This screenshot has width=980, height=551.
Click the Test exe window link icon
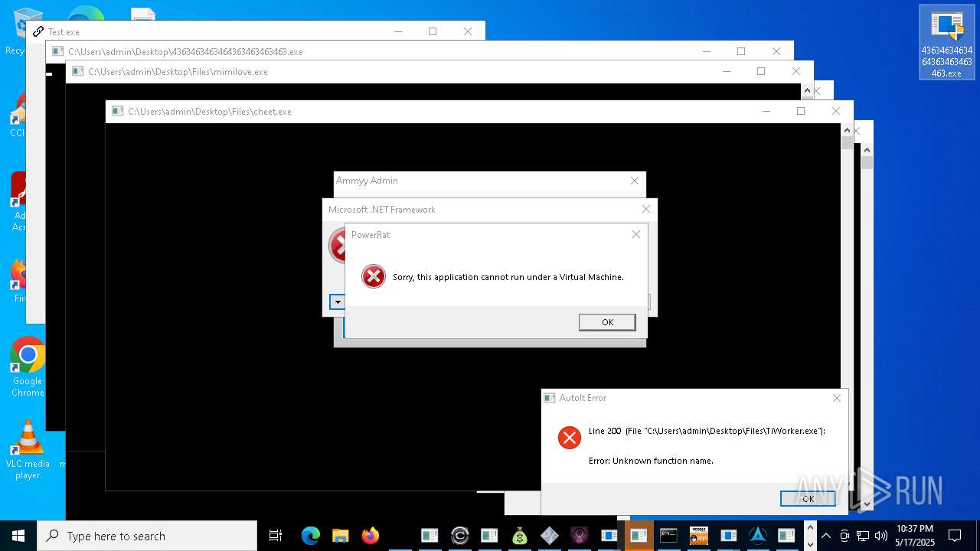pyautogui.click(x=38, y=32)
